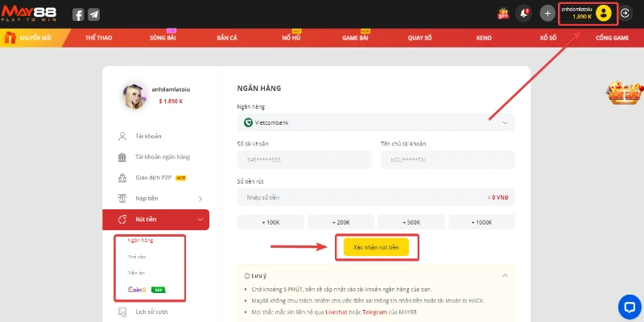Click the profile photo thumbnail
Viewport: 644px width, 322px height.
(133, 97)
